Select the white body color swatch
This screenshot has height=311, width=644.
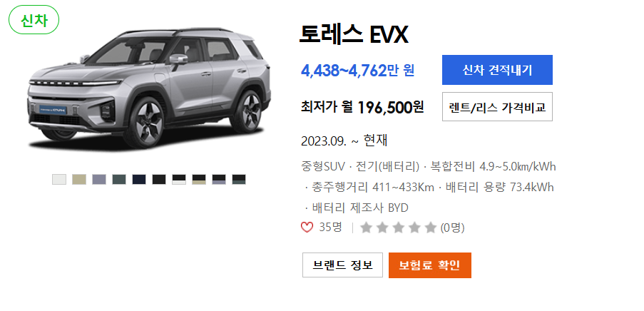click(59, 180)
